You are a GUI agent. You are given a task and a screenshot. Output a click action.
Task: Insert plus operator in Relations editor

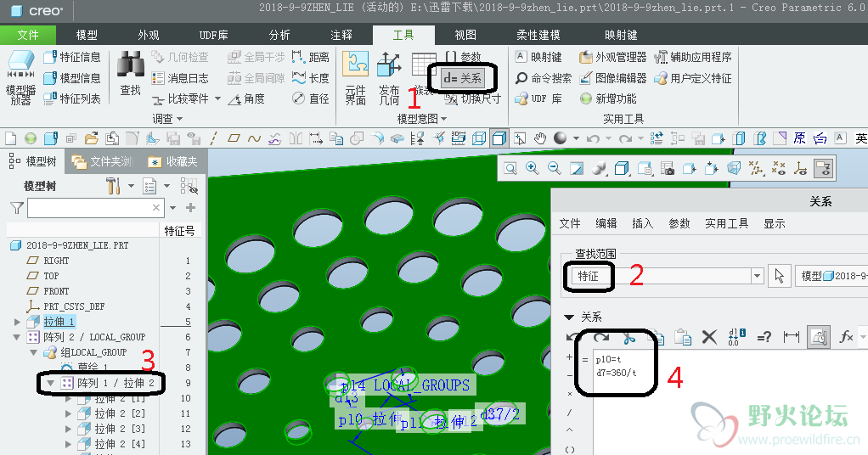(x=570, y=357)
